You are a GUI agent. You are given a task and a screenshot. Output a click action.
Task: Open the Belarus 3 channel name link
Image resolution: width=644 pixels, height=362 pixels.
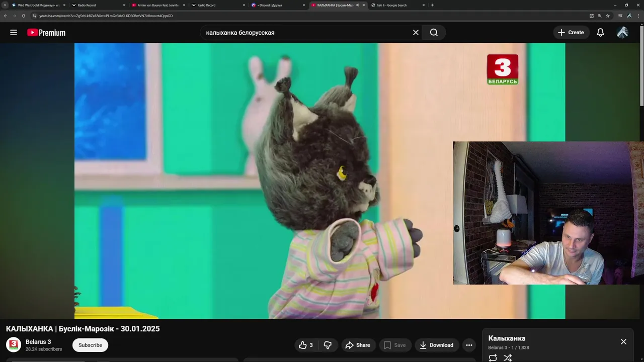38,342
